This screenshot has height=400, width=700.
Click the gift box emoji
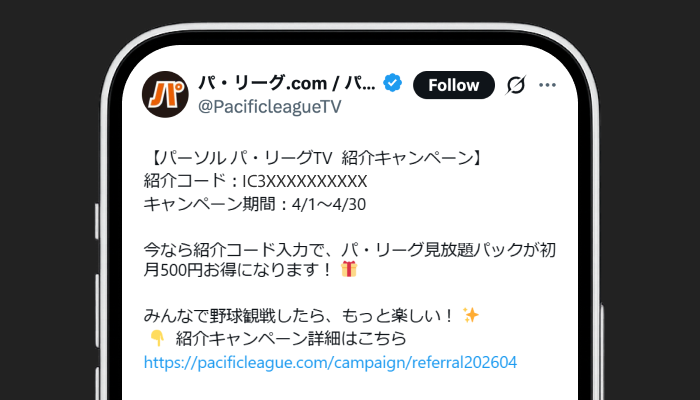pos(349,269)
